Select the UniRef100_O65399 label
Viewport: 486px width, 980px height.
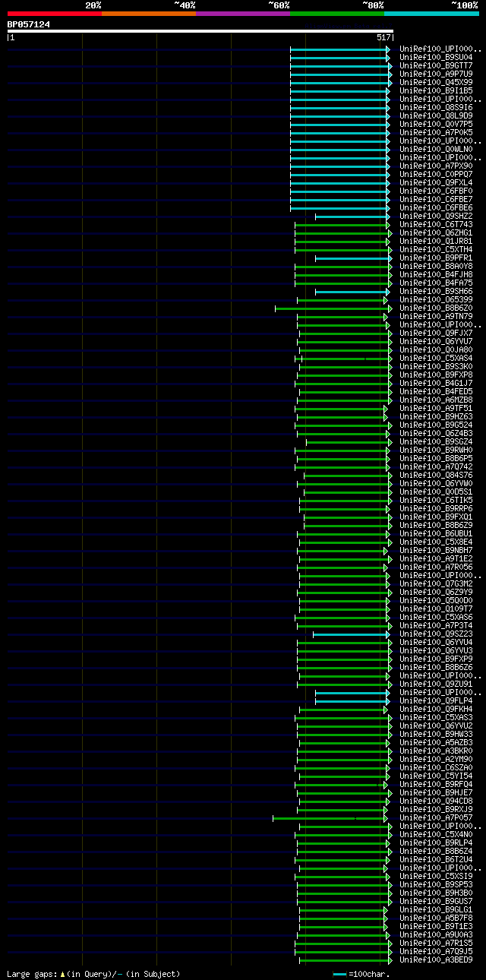pyautogui.click(x=436, y=300)
